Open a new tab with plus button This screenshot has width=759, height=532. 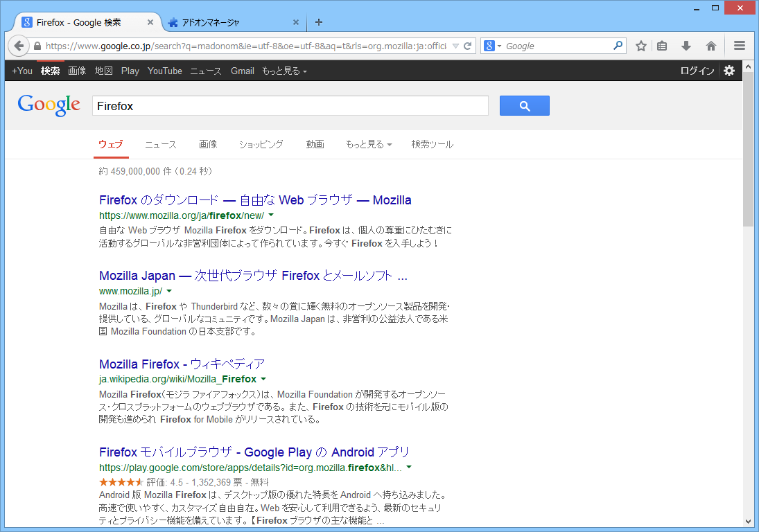tap(319, 22)
